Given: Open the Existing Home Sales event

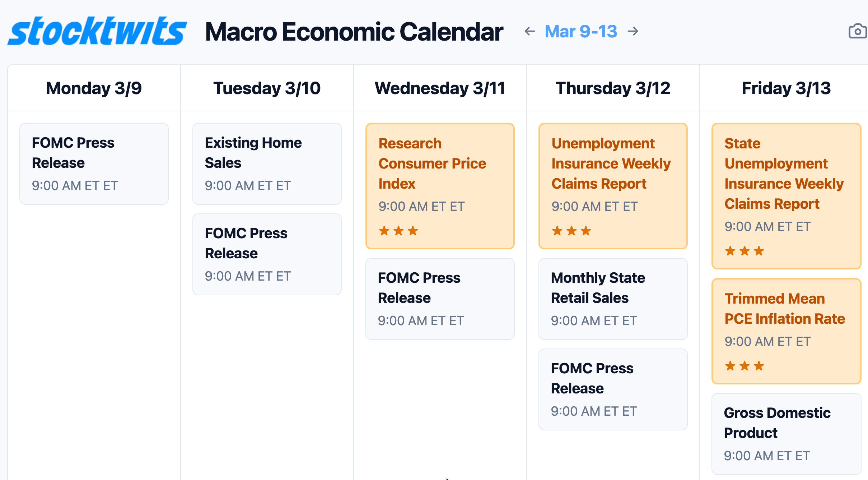Looking at the screenshot, I should pos(267,163).
